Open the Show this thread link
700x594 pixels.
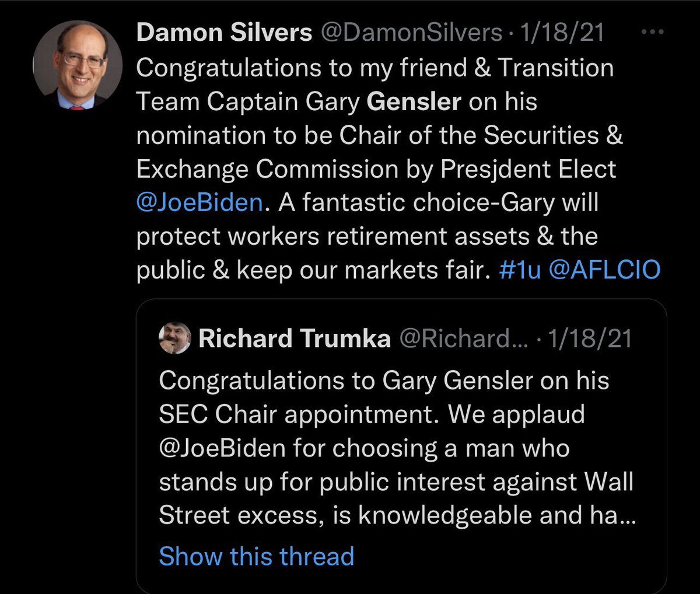point(256,556)
